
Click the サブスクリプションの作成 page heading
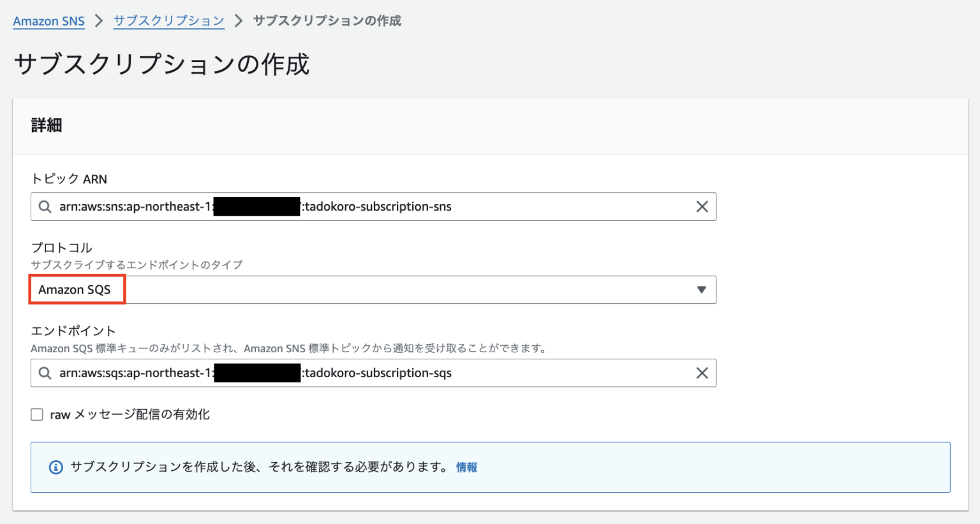[161, 64]
